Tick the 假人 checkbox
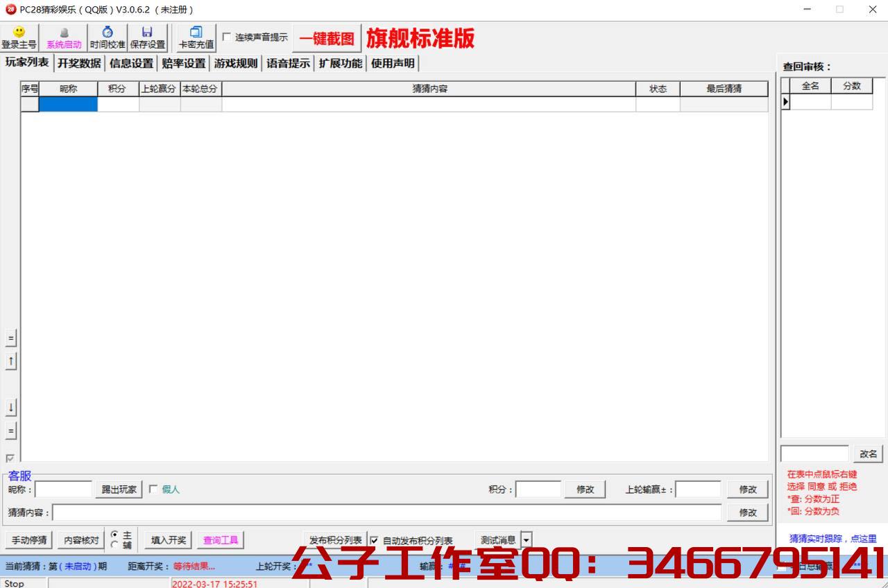Image resolution: width=888 pixels, height=588 pixels. [153, 489]
